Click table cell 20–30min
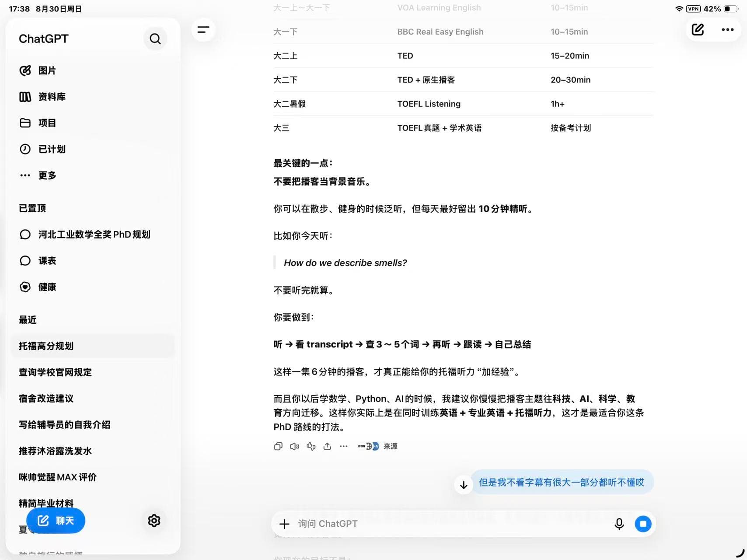 click(x=570, y=80)
